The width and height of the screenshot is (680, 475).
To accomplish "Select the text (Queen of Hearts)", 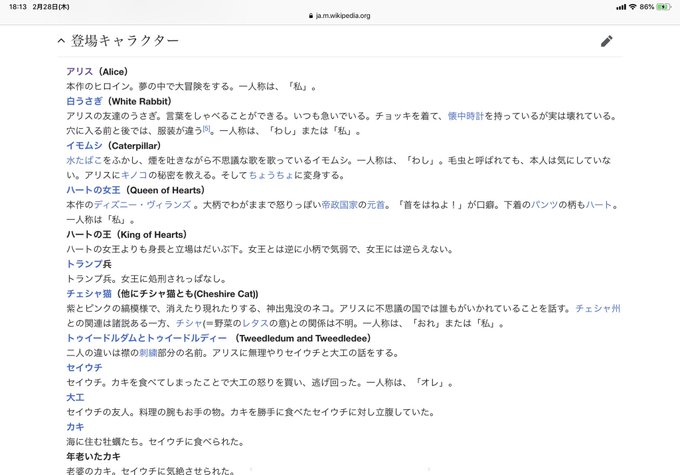I will tap(165, 190).
